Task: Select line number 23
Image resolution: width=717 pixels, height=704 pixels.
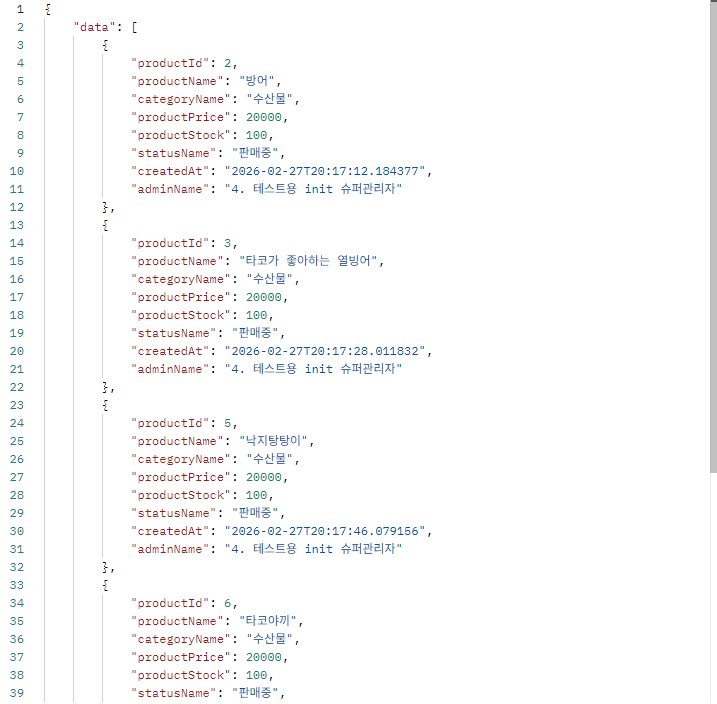Action: pyautogui.click(x=17, y=405)
